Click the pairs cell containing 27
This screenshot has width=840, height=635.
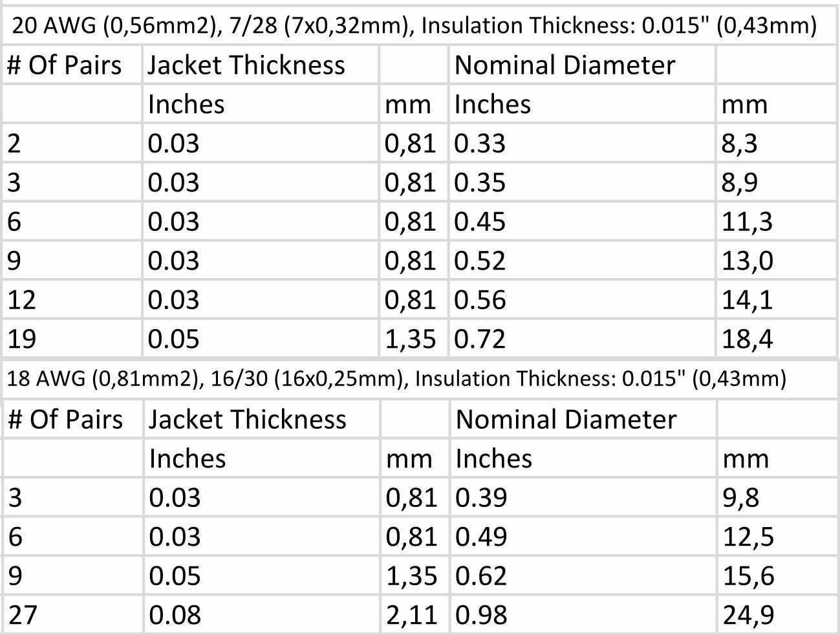coord(72,614)
